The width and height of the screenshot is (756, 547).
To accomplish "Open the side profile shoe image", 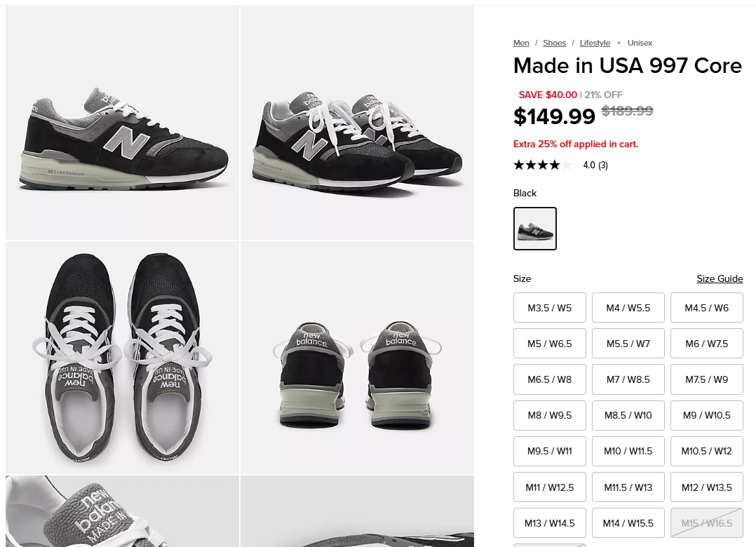I will tap(123, 123).
